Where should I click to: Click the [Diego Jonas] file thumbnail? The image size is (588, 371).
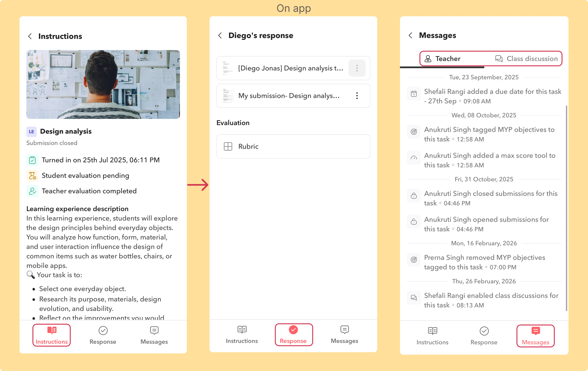[x=228, y=68]
